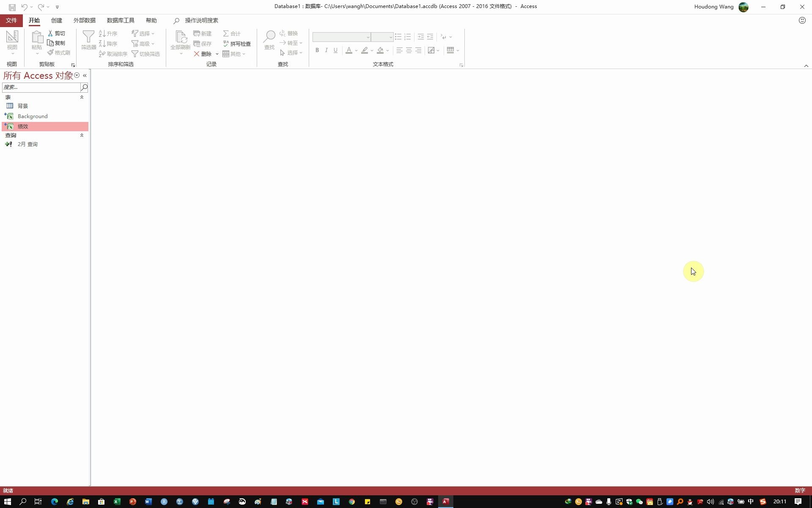Collapse navigation pane with shutter bar button
The height and width of the screenshot is (508, 812).
click(85, 75)
